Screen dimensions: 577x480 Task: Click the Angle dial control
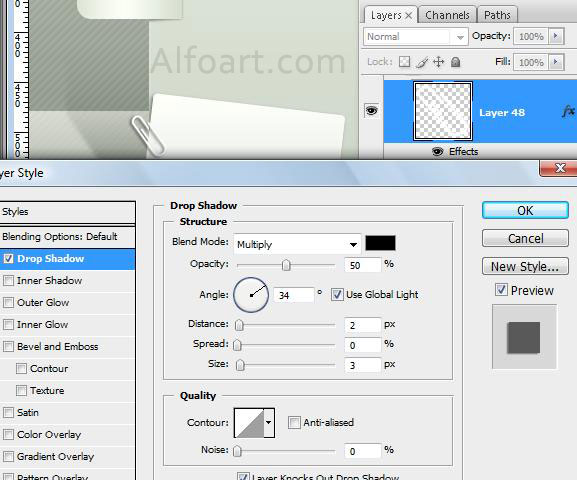(251, 295)
